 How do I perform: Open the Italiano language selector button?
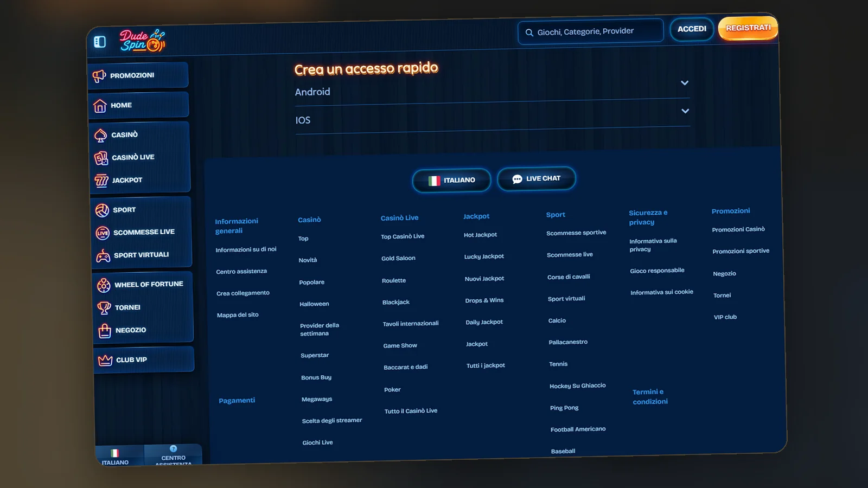451,181
